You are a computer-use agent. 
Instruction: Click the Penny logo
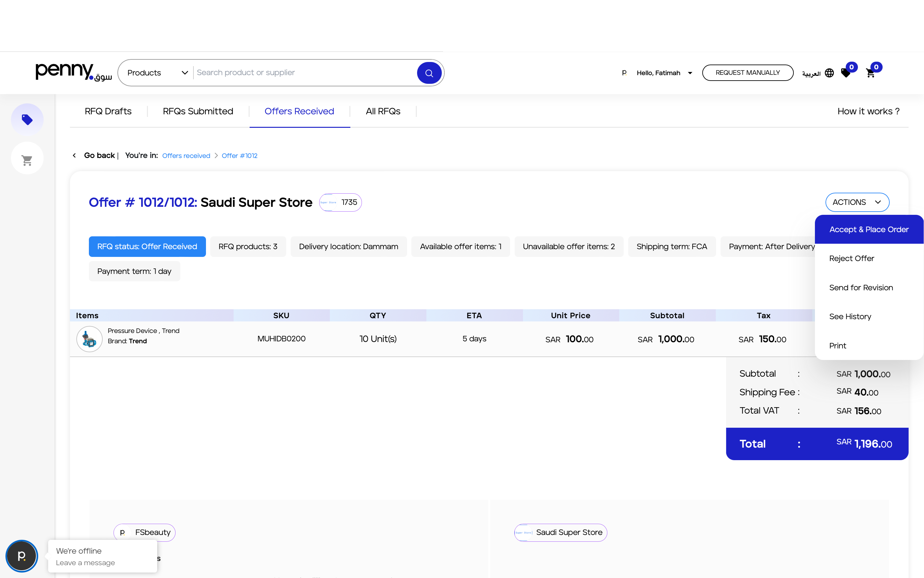click(74, 72)
